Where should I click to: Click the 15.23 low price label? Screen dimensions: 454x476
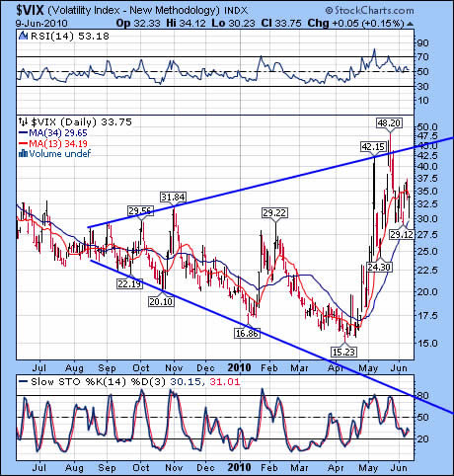click(x=343, y=353)
